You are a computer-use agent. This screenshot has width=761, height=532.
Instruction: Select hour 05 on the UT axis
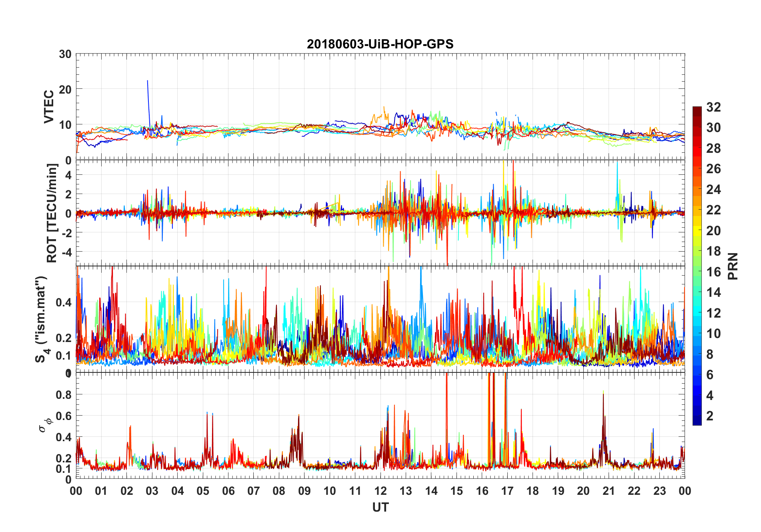(x=203, y=491)
